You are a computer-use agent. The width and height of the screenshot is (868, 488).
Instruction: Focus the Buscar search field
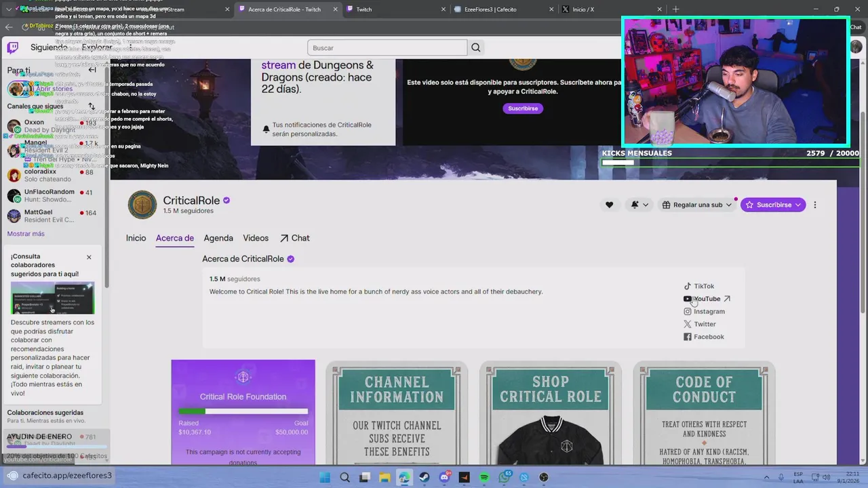coord(387,47)
